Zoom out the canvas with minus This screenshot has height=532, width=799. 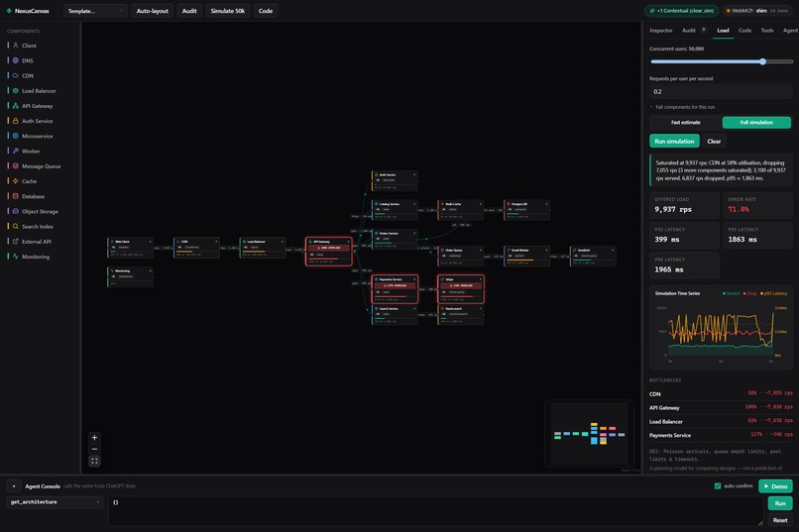[x=94, y=449]
